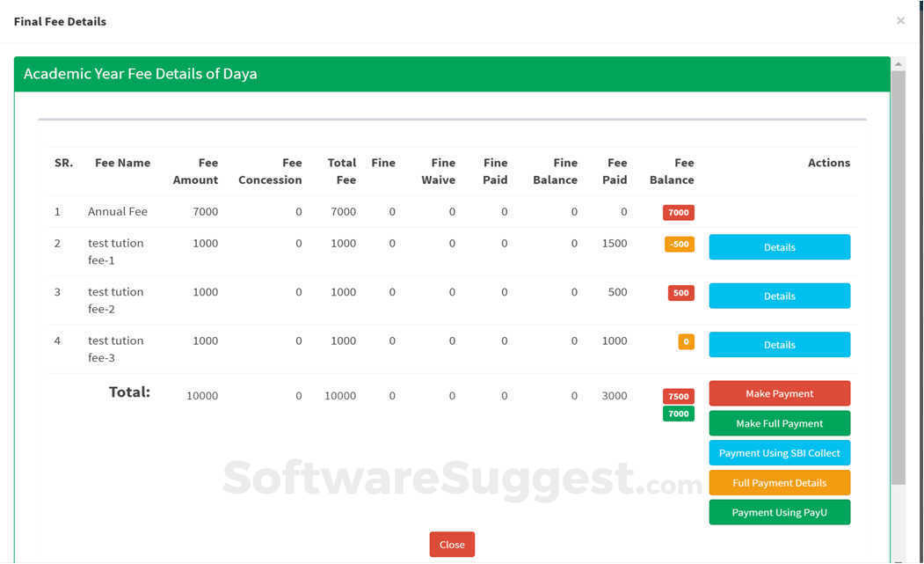
Task: Select the Annual Fee row label
Action: (x=117, y=211)
